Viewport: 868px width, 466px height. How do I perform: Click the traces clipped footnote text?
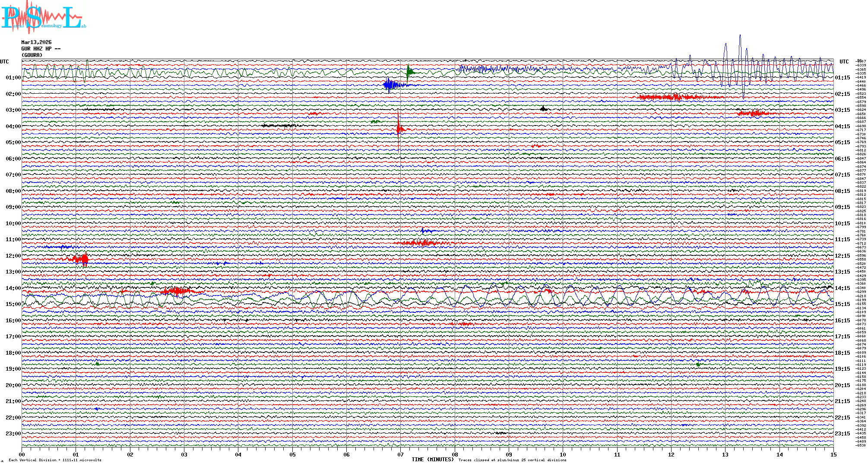pos(512,460)
